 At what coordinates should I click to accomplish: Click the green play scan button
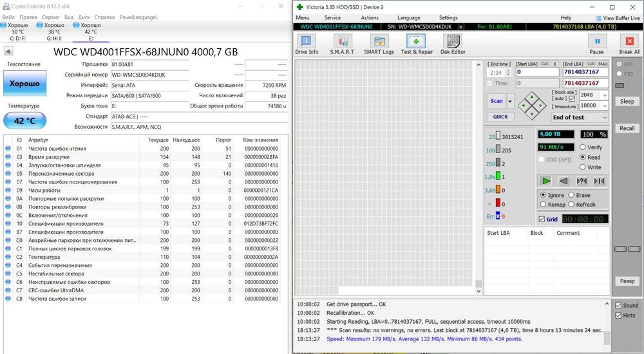(546, 181)
